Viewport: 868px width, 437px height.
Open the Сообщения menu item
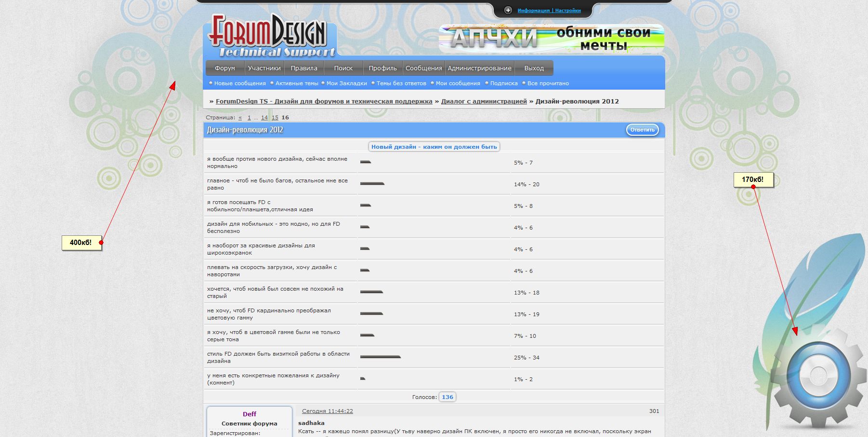tap(424, 68)
